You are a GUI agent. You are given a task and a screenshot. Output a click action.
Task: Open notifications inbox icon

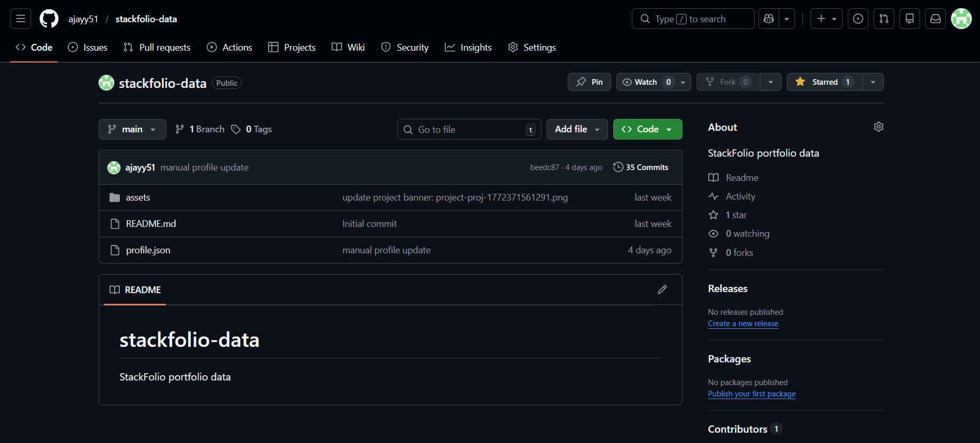[936, 19]
